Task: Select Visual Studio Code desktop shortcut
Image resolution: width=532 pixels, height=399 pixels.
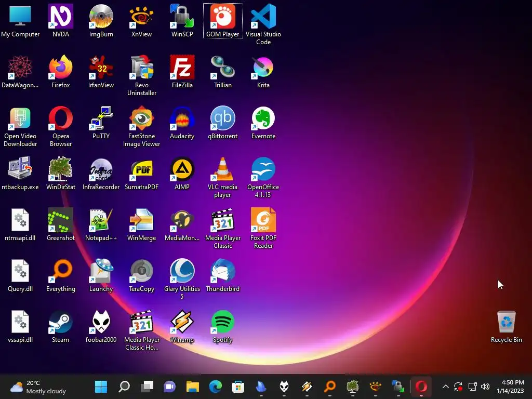Action: click(x=263, y=24)
